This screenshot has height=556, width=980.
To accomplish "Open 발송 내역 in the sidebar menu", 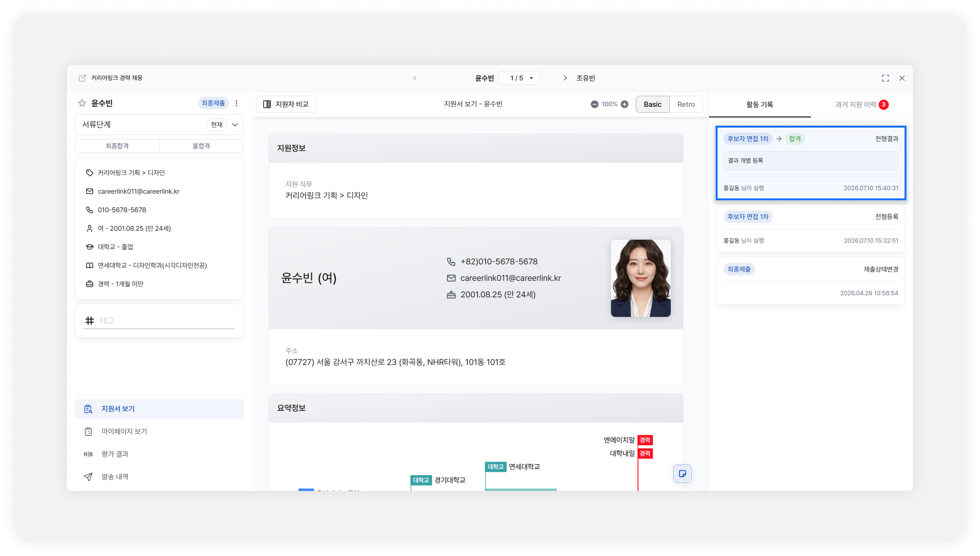I will click(159, 477).
